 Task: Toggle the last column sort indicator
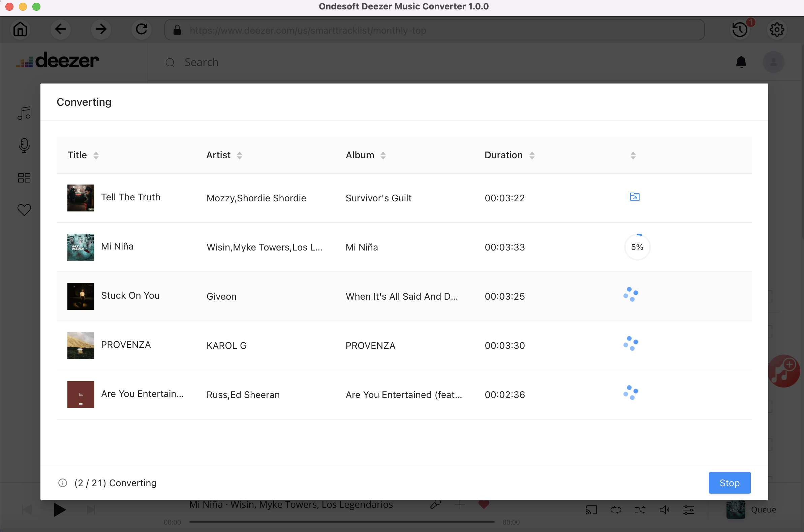633,156
